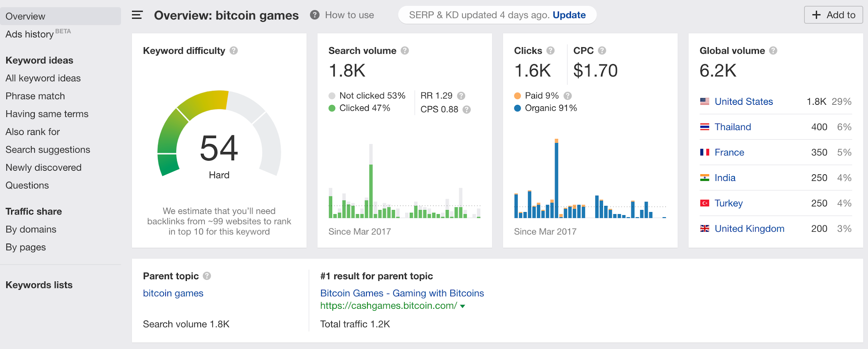This screenshot has width=868, height=349.
Task: Expand the dropdown arrow after cashgames.bitcoin.com URL
Action: 462,306
